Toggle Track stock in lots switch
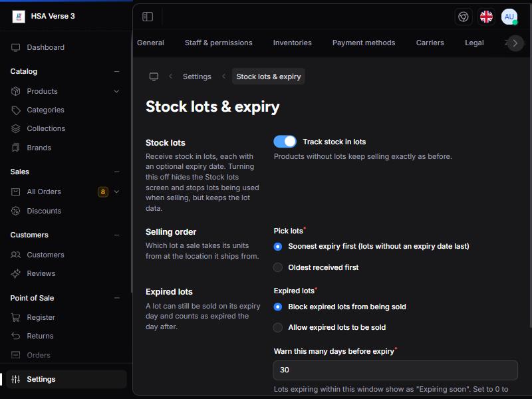Viewport: 532px width, 399px height. point(285,142)
